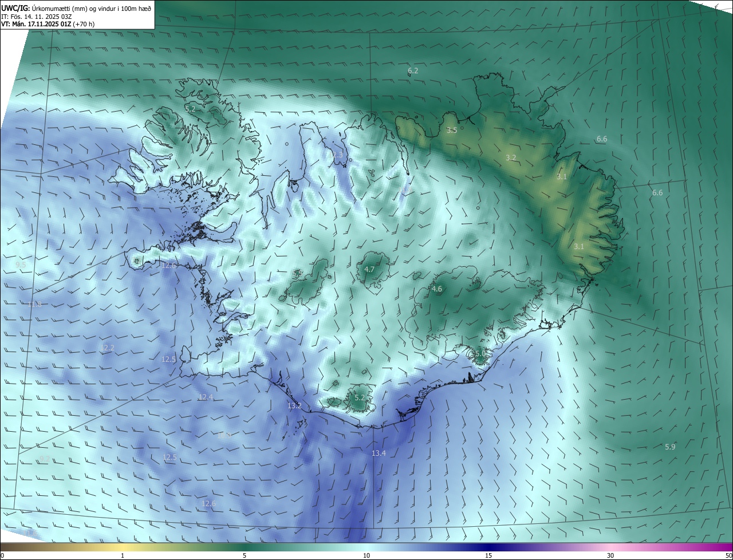Click the 5.2 value on the southern glacier
Viewport: 733px width, 560px height.
coord(360,397)
